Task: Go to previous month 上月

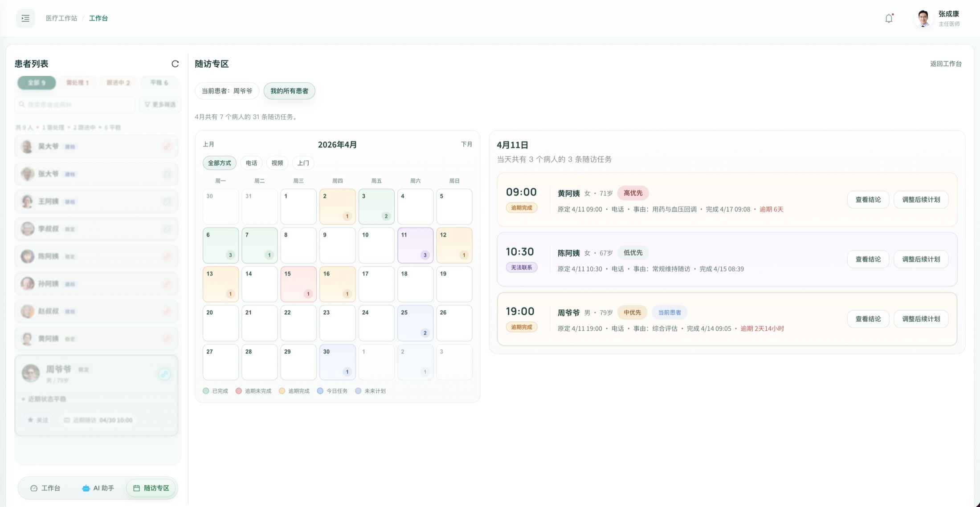Action: click(208, 144)
